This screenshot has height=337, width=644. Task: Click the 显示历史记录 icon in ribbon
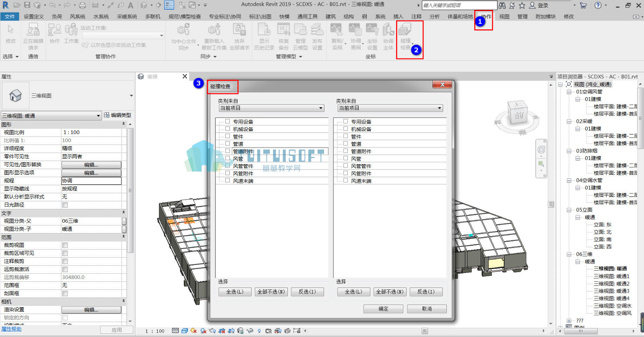coord(264,36)
